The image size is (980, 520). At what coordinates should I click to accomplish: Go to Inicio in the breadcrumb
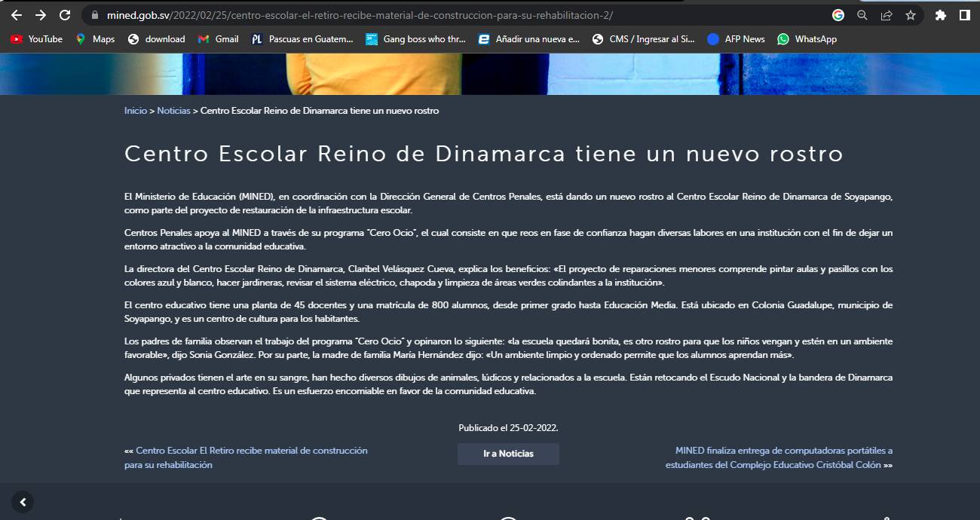tap(136, 111)
